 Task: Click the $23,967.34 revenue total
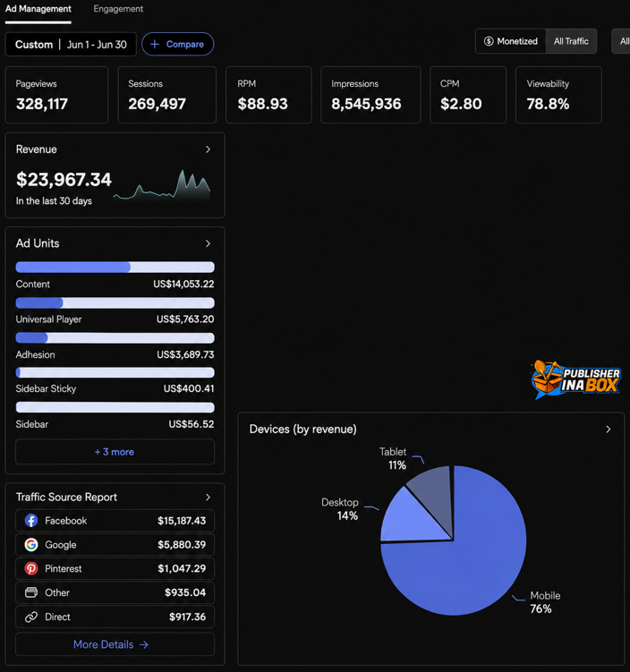tap(64, 180)
